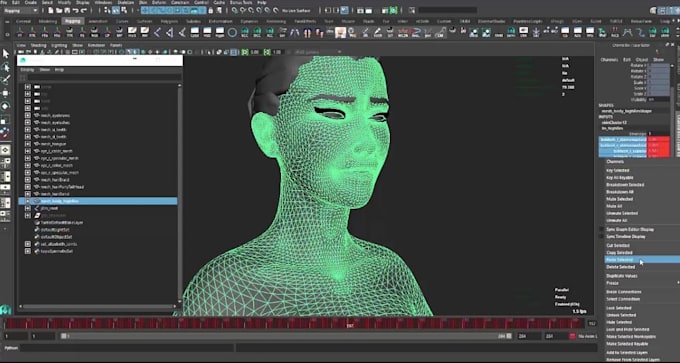Open the Channel Box Channels menu
The width and height of the screenshot is (680, 363).
pos(609,59)
